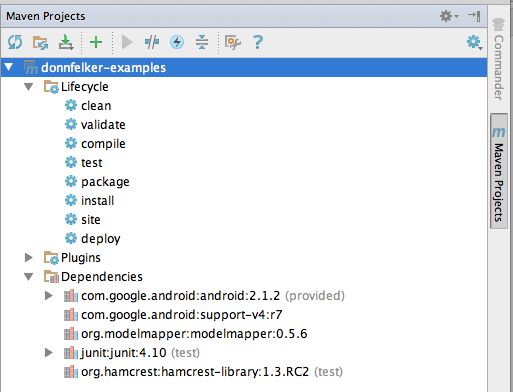513x392 pixels.
Task: Collapse the Lifecycle node
Action: point(29,87)
